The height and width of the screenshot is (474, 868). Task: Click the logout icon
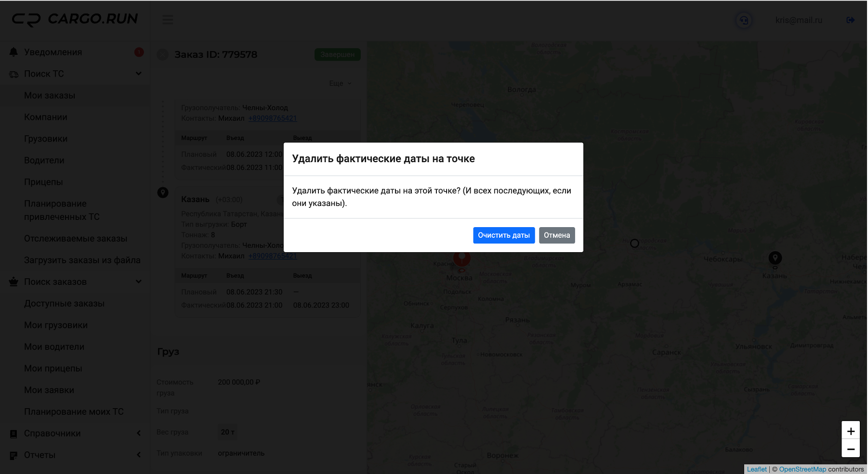point(850,20)
